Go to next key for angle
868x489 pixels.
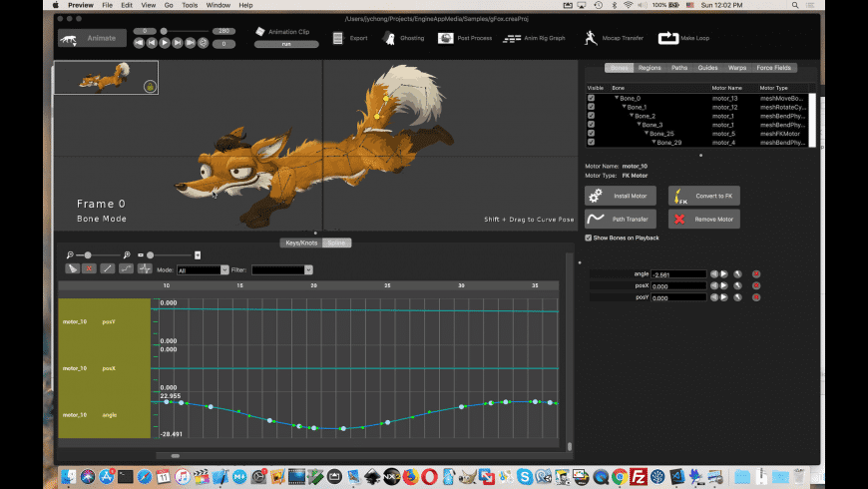723,274
